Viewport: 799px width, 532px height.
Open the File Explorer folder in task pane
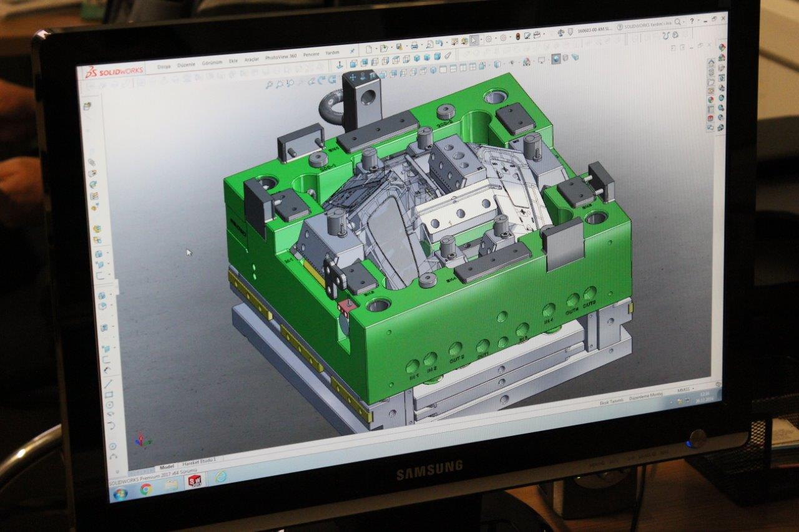[711, 82]
